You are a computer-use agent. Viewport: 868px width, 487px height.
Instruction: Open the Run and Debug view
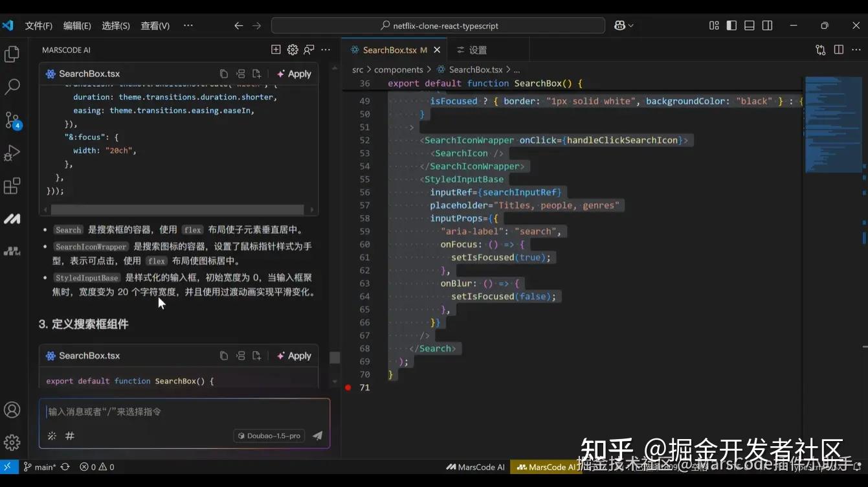(x=12, y=153)
